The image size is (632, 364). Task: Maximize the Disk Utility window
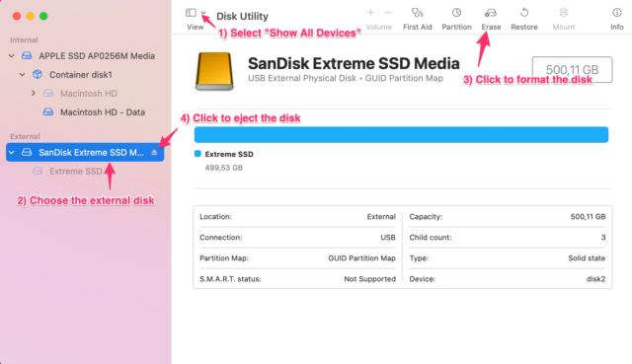[x=43, y=16]
